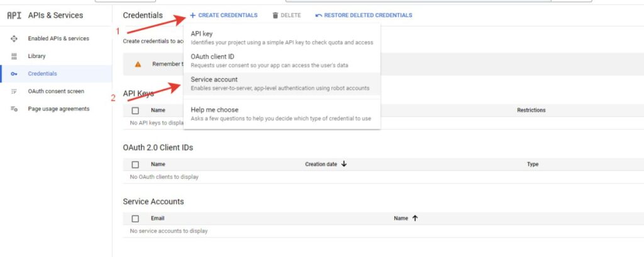Click the OAuth consent screen icon

click(14, 91)
